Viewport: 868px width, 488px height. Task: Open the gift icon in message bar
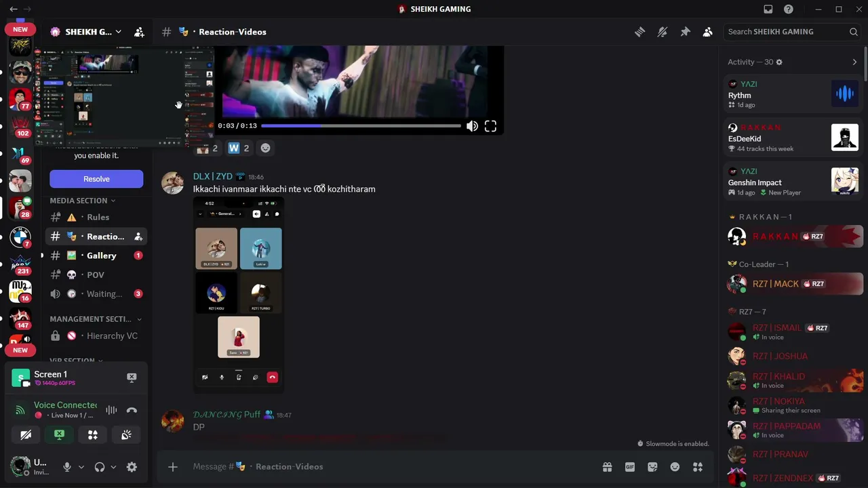pyautogui.click(x=607, y=467)
